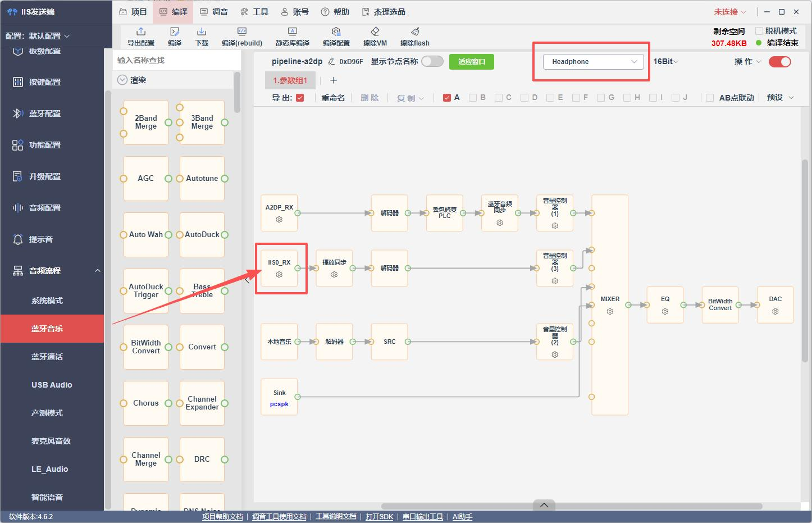Collapse the 音频流程 sidebar section
This screenshot has height=523, width=812.
(98, 271)
